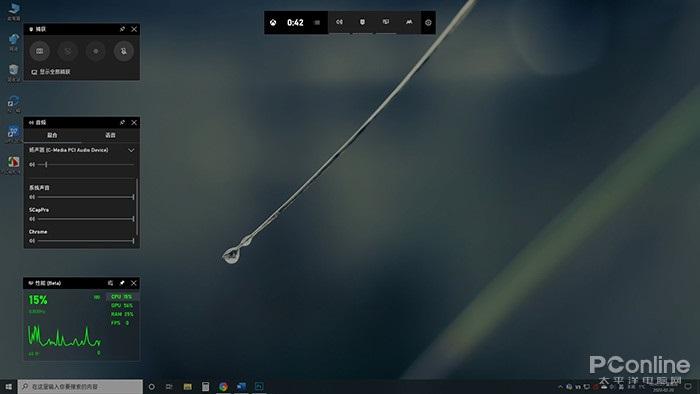Adjust the Chrome volume slider
Viewport: 700px width, 394px height.
tap(86, 241)
